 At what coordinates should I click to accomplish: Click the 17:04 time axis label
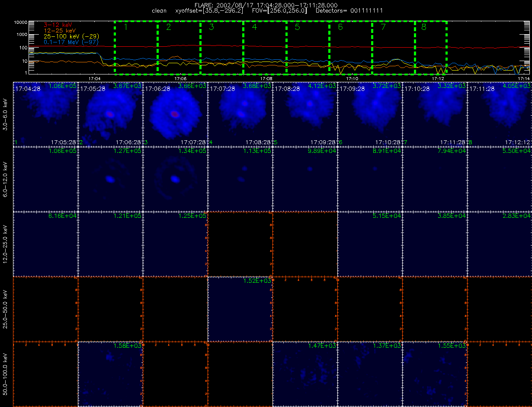94,78
